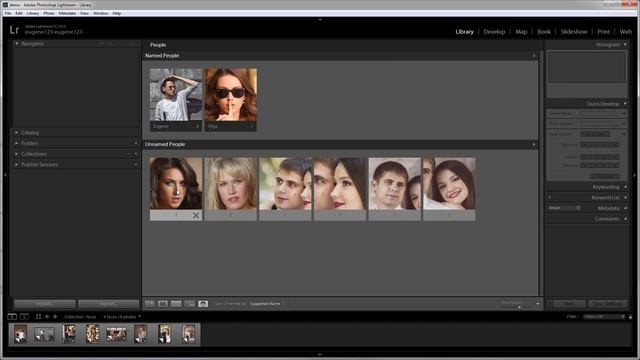Hide the left panel group arrow
The image size is (640, 360).
[4, 175]
